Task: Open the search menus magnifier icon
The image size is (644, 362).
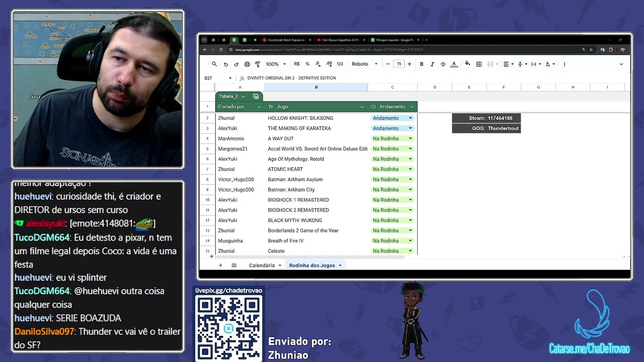Action: point(214,64)
